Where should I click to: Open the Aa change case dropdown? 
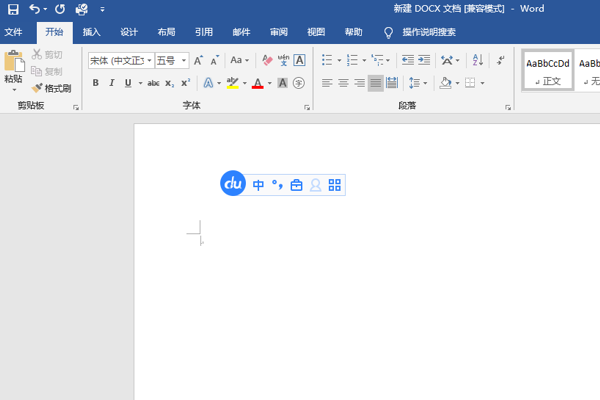[240, 60]
